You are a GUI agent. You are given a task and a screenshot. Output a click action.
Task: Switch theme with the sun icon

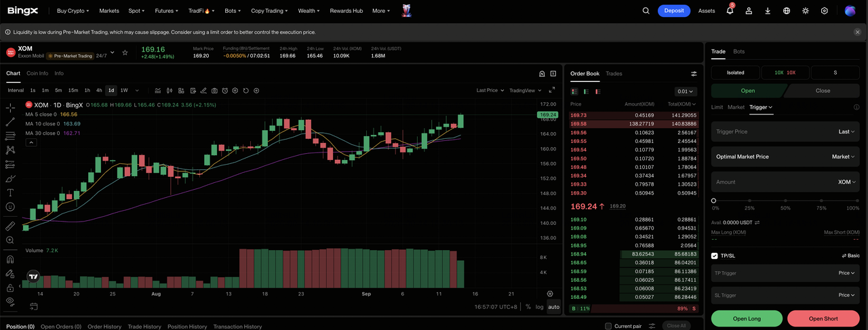[x=806, y=11]
